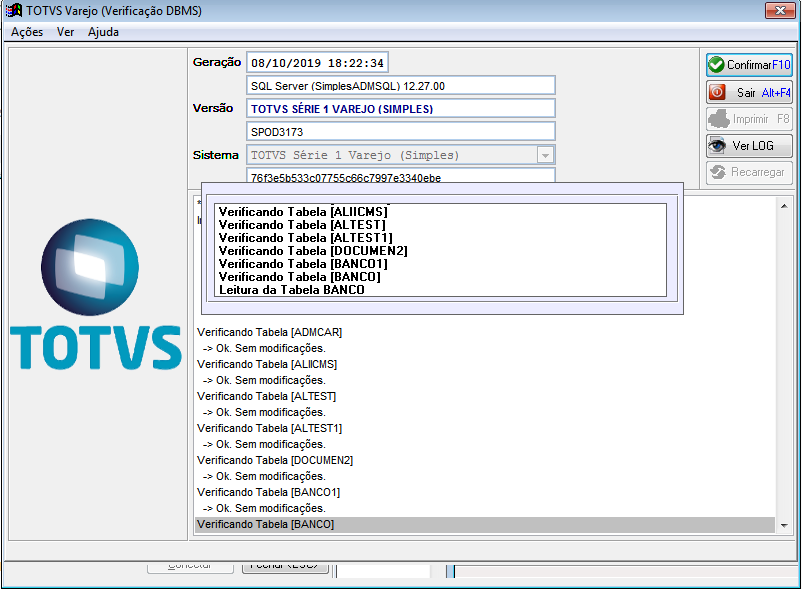Open the Ver menu
This screenshot has width=802, height=589.
(x=65, y=32)
